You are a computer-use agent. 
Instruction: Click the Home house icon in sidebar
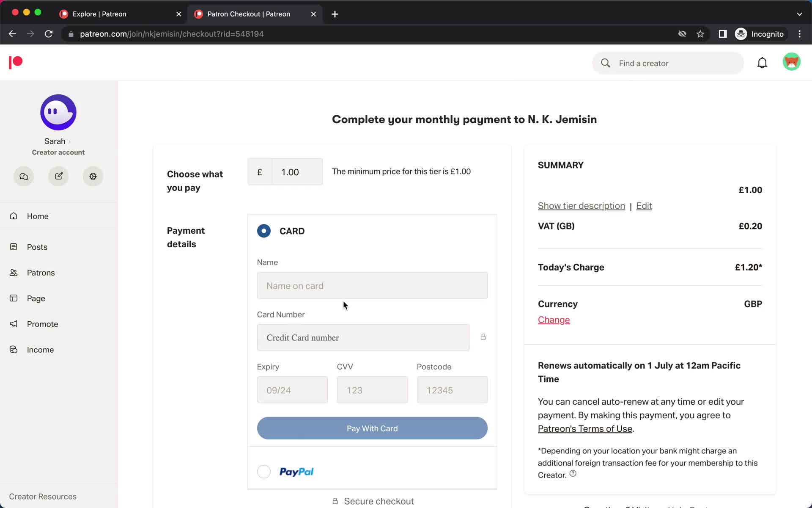(x=14, y=216)
